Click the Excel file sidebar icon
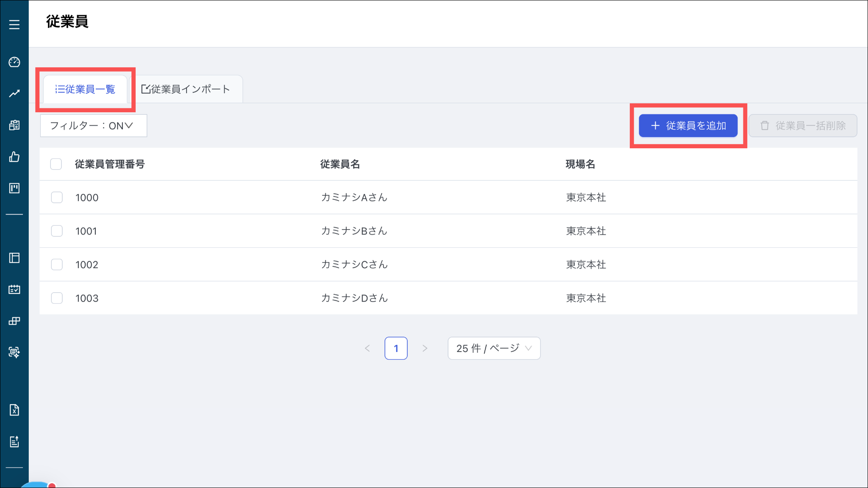The image size is (868, 488). (x=14, y=410)
